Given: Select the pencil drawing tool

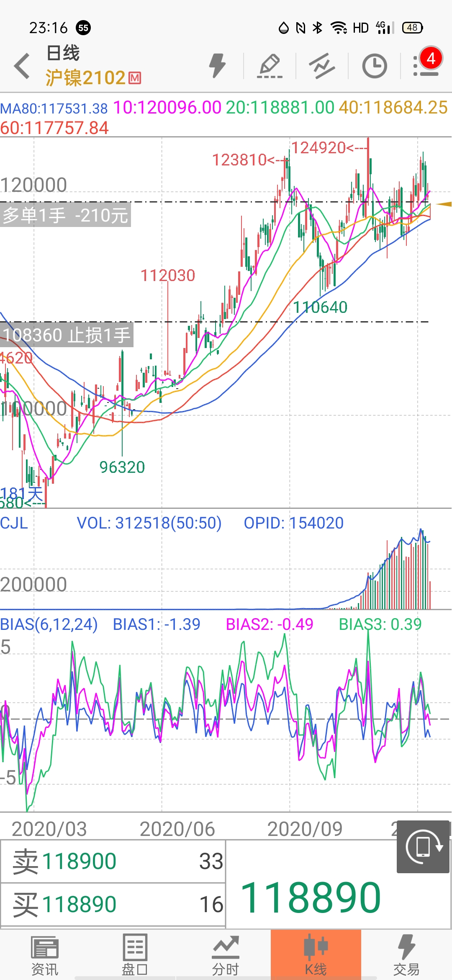Looking at the screenshot, I should coord(270,66).
